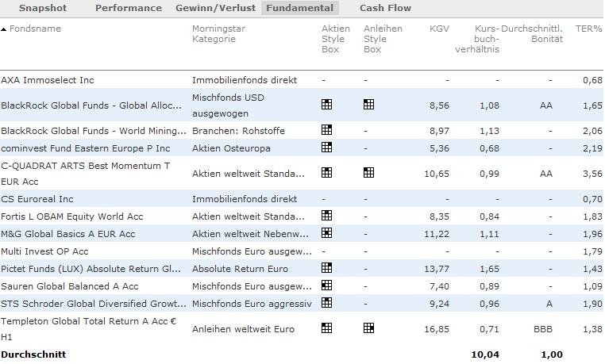Sort by TER% column header

coord(588,29)
